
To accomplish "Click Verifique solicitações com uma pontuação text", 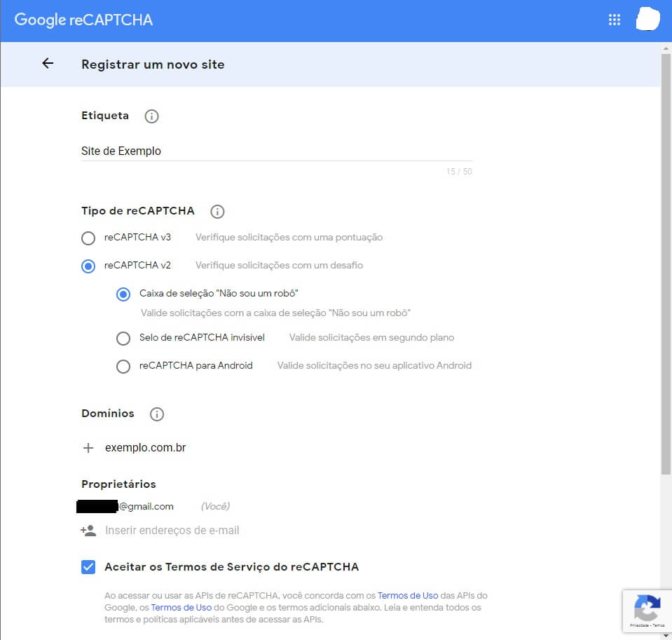I will click(289, 238).
